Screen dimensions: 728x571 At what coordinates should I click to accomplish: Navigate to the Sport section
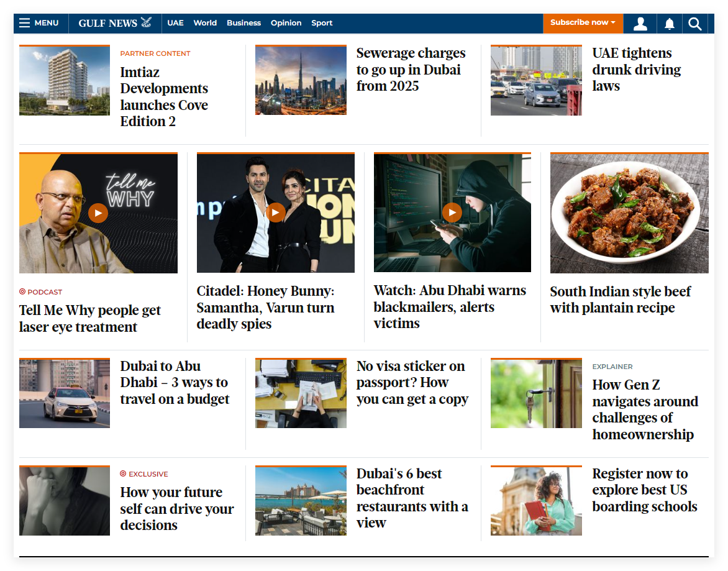(x=322, y=23)
